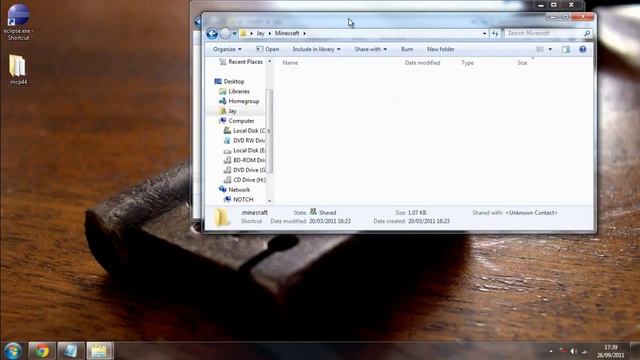Viewport: 640px width, 360px height.
Task: Click the .minecraft folder icon in details pane
Action: (x=222, y=217)
